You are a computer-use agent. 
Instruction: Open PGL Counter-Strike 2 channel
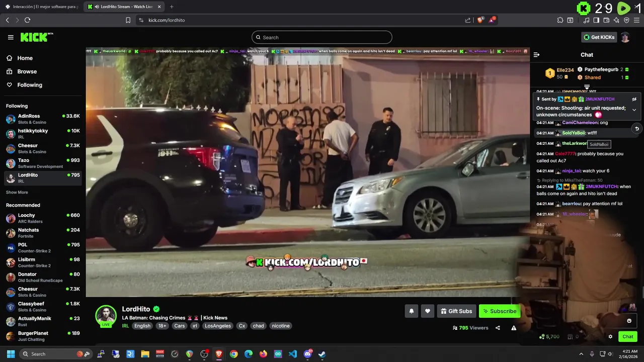[43, 247]
